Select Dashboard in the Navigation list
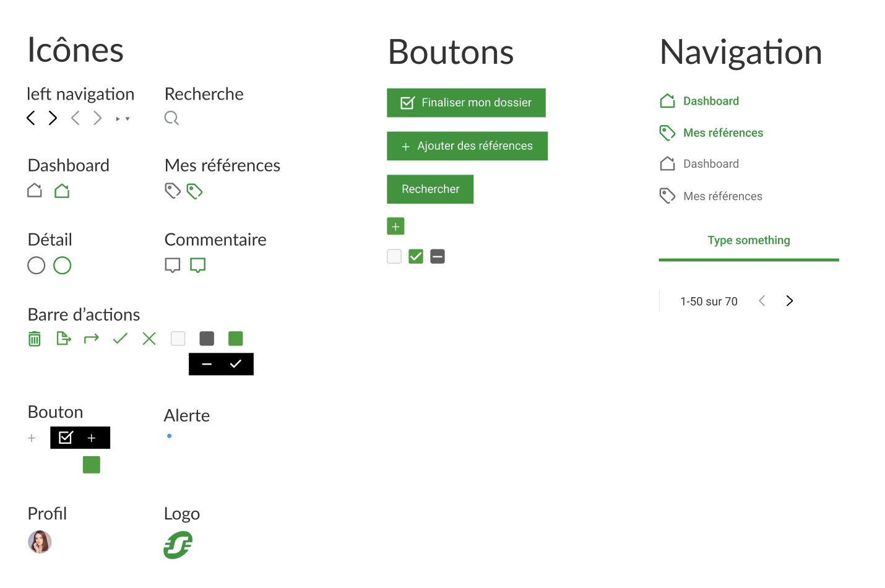The height and width of the screenshot is (588, 885). click(710, 101)
